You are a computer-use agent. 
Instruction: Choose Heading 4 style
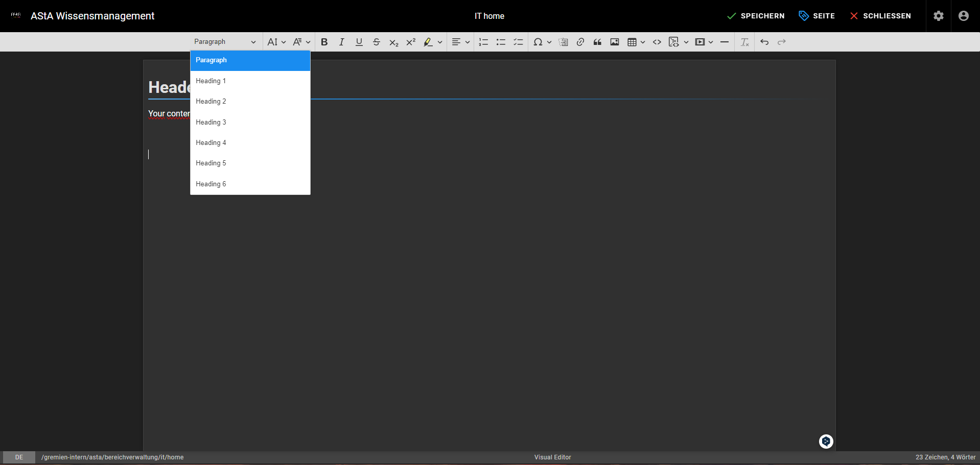coord(250,142)
